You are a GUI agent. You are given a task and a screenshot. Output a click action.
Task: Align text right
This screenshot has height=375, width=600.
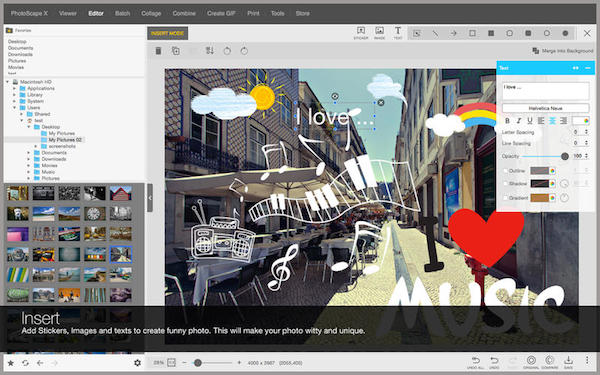click(563, 121)
